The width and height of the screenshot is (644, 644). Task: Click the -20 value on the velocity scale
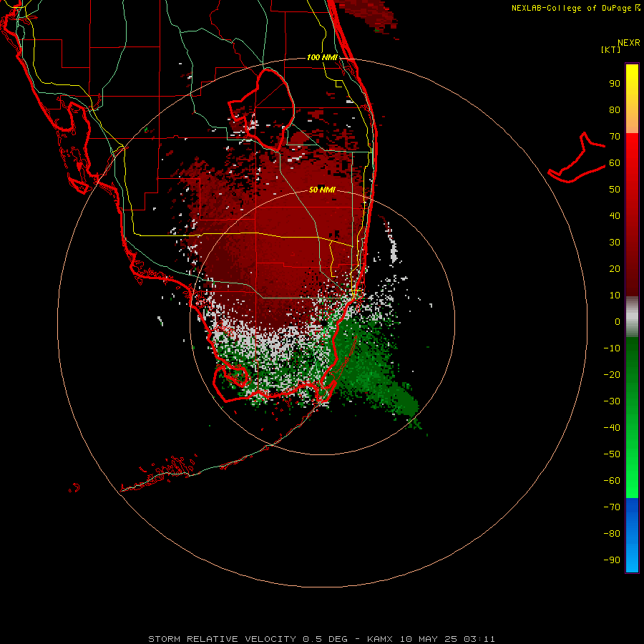[x=612, y=374]
